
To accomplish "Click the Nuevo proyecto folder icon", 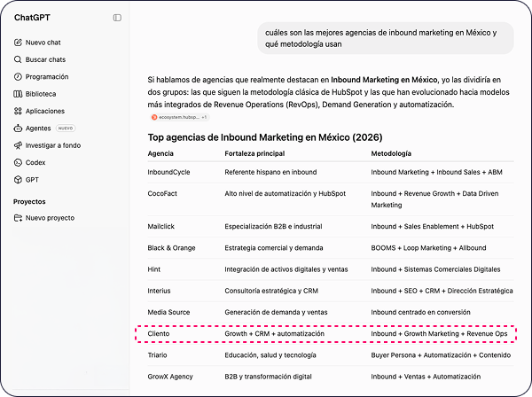I will tap(18, 218).
